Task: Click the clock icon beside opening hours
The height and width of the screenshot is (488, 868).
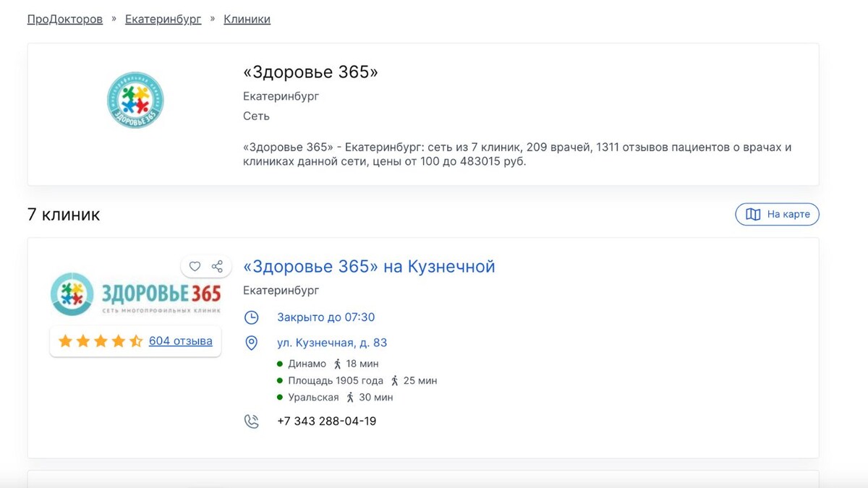Action: click(x=251, y=317)
